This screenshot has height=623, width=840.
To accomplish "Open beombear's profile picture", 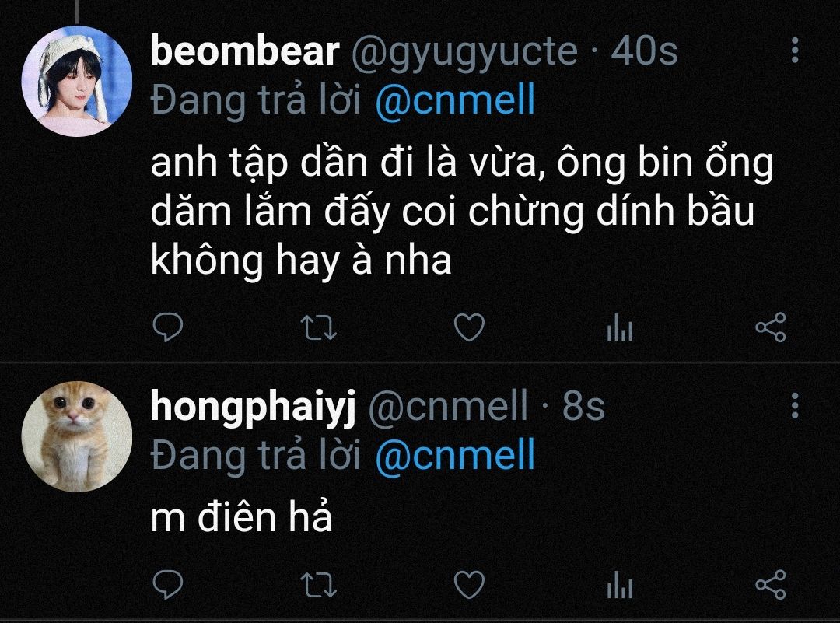I will coord(76,81).
